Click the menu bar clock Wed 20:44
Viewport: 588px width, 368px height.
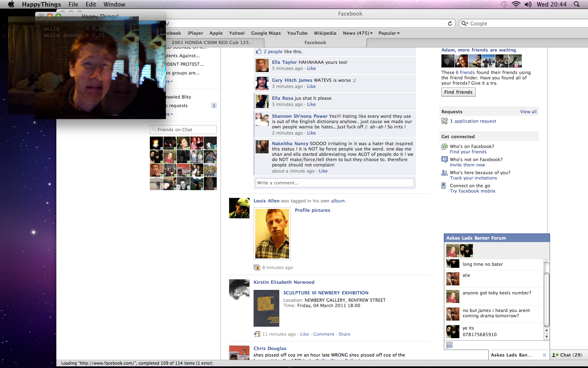point(552,4)
